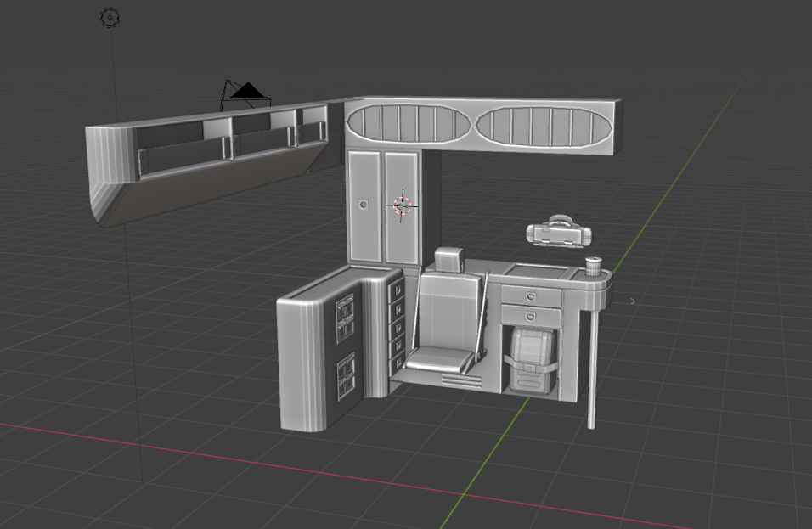This screenshot has height=529, width=812.
Task: Select the ceiling panel with oval lights
Action: coord(482,126)
